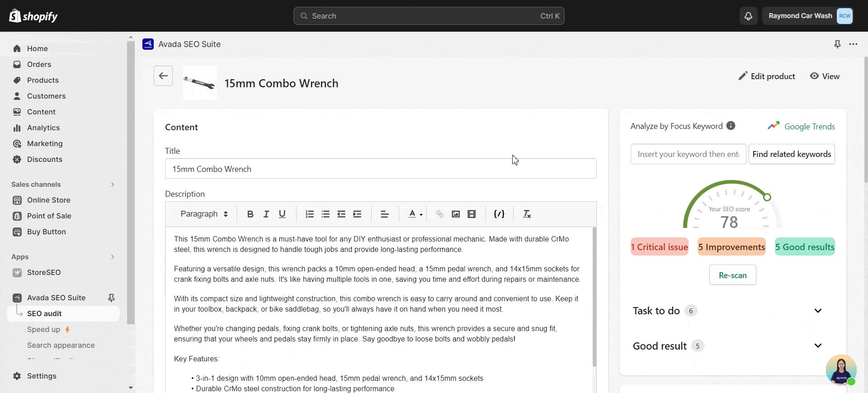The width and height of the screenshot is (868, 393).
Task: Open the notifications bell
Action: [x=748, y=16]
